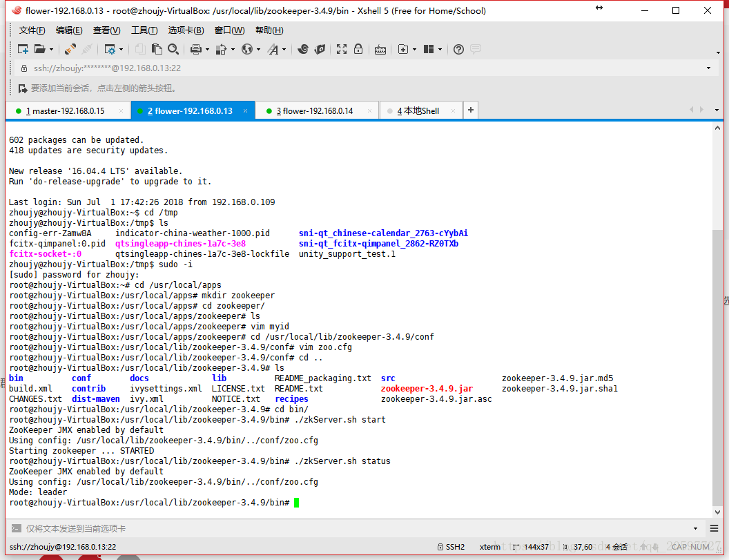Click the SSH2 status bar entry
Viewport: 729px width, 560px height.
[451, 547]
